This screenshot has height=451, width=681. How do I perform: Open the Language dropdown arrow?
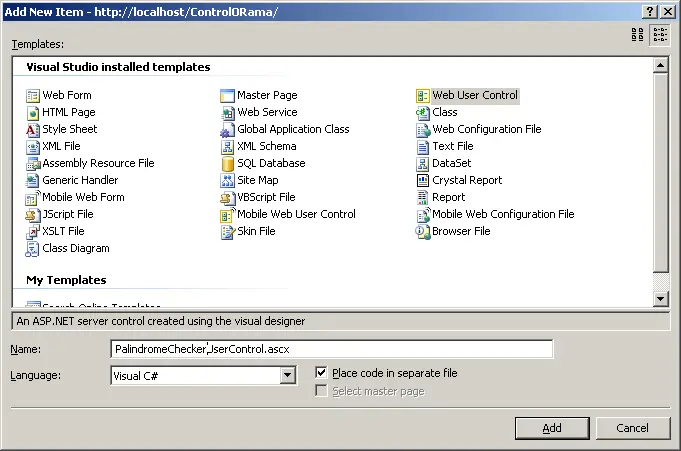[x=287, y=375]
